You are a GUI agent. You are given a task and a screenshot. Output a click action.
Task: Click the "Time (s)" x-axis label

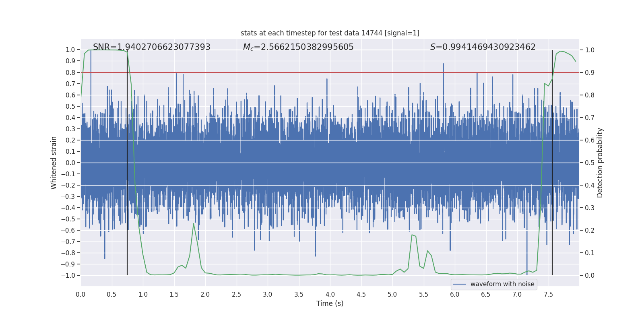coord(330,303)
